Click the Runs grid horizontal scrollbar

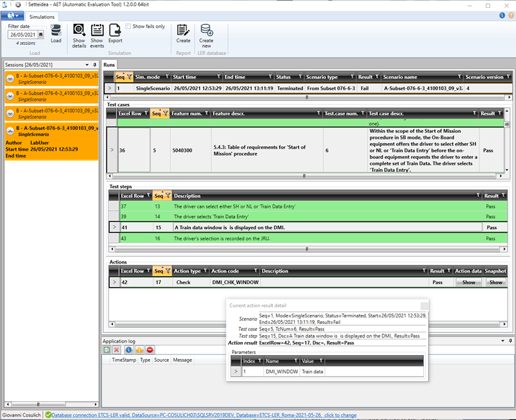pyautogui.click(x=308, y=97)
